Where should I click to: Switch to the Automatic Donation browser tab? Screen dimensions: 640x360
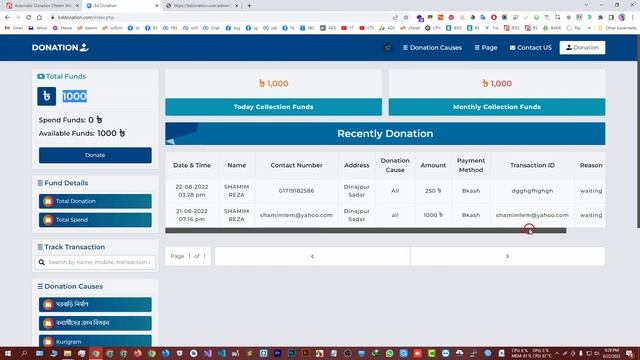coord(42,6)
